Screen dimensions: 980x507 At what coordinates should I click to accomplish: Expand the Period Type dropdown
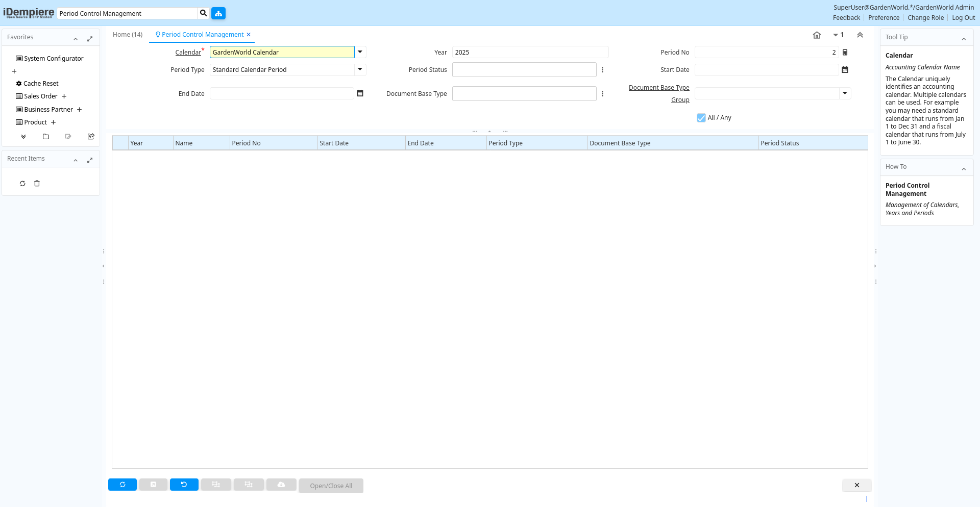point(360,69)
